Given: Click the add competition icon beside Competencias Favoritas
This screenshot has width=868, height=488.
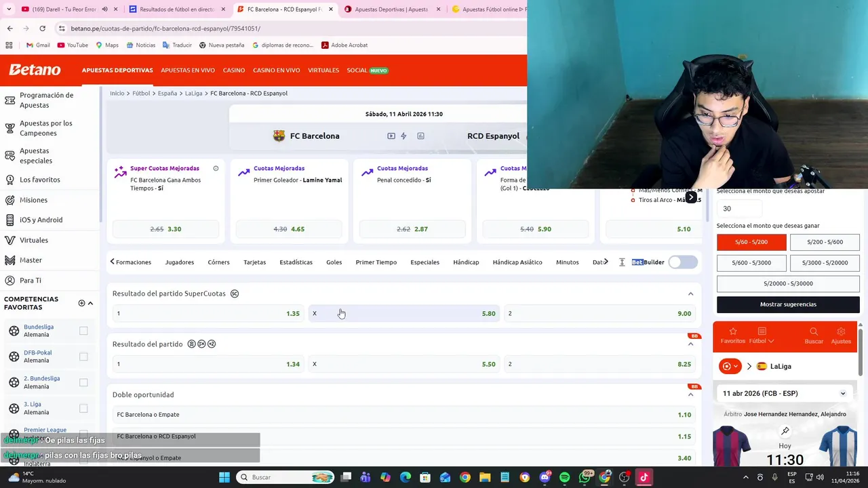Looking at the screenshot, I should click(81, 303).
